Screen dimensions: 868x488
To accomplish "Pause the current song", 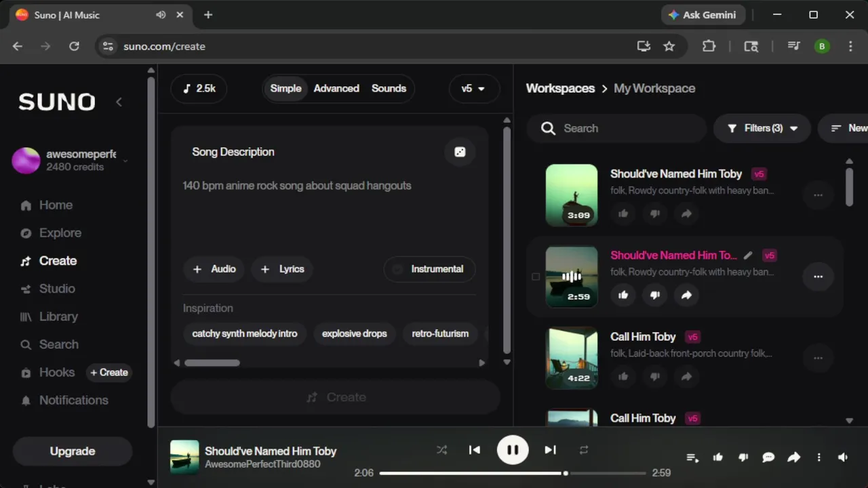I will click(x=513, y=450).
